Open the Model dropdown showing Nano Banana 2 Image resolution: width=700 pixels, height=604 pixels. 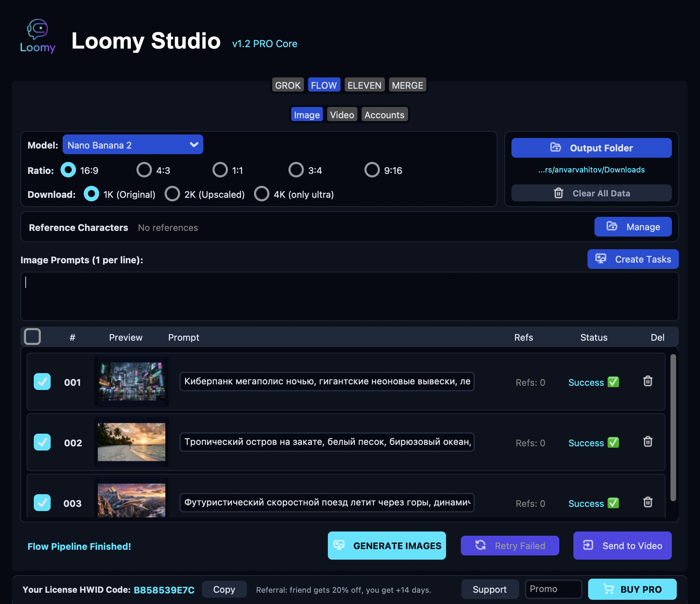tap(133, 145)
